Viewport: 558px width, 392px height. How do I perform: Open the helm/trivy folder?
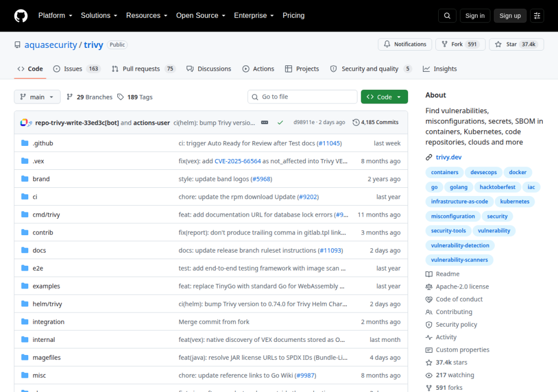click(47, 304)
